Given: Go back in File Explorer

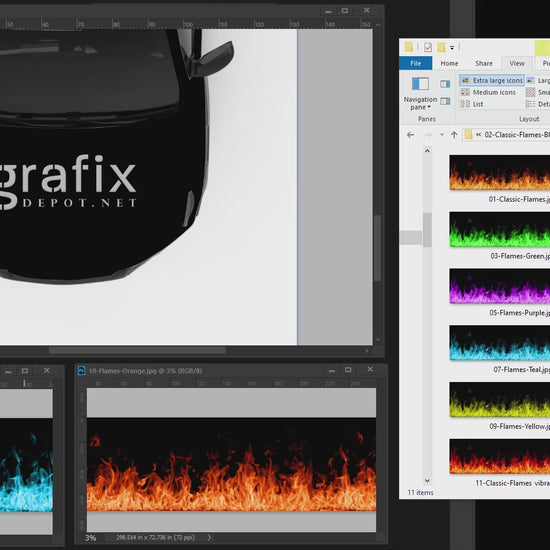Looking at the screenshot, I should (410, 135).
